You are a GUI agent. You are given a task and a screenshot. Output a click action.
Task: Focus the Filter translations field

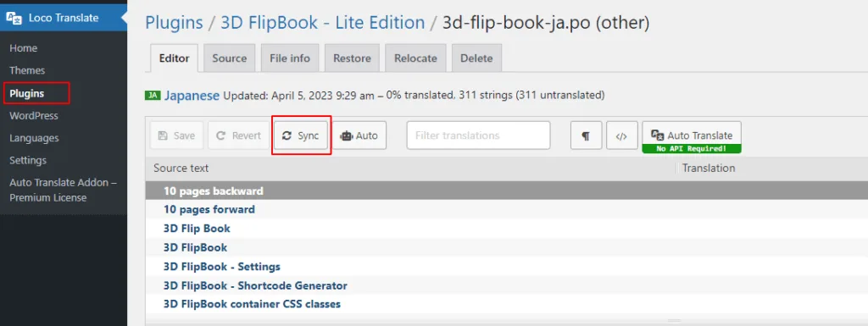coord(478,135)
